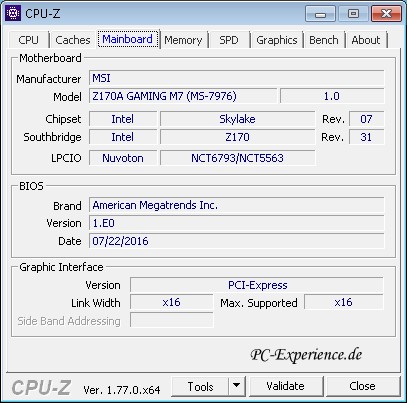
Task: Click the CPU-Z logo at bottom left
Action: pos(41,388)
